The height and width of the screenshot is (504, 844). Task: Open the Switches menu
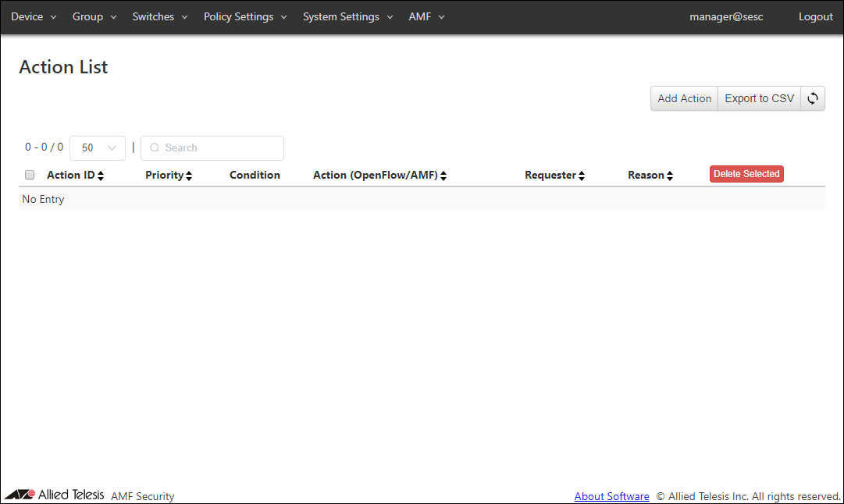coord(160,16)
